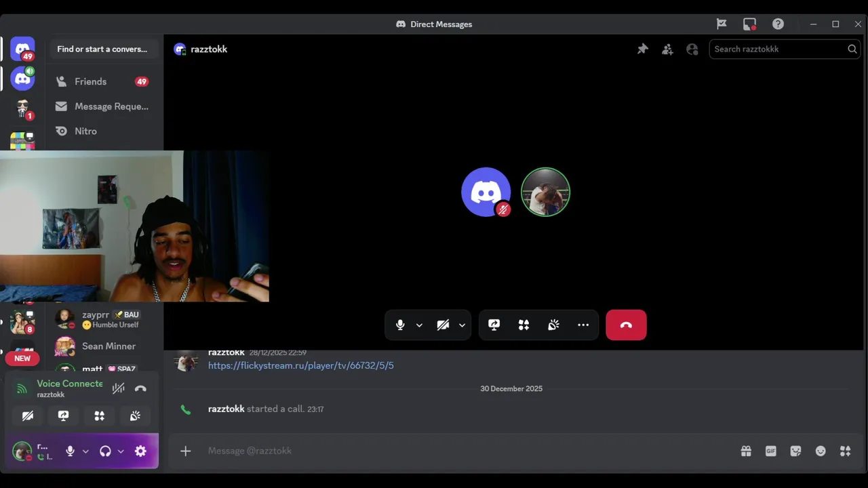Open the Sean Minner direct message

pyautogui.click(x=104, y=346)
